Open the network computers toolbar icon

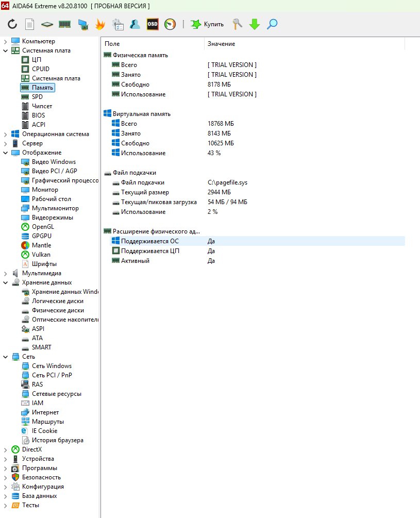coord(82,24)
